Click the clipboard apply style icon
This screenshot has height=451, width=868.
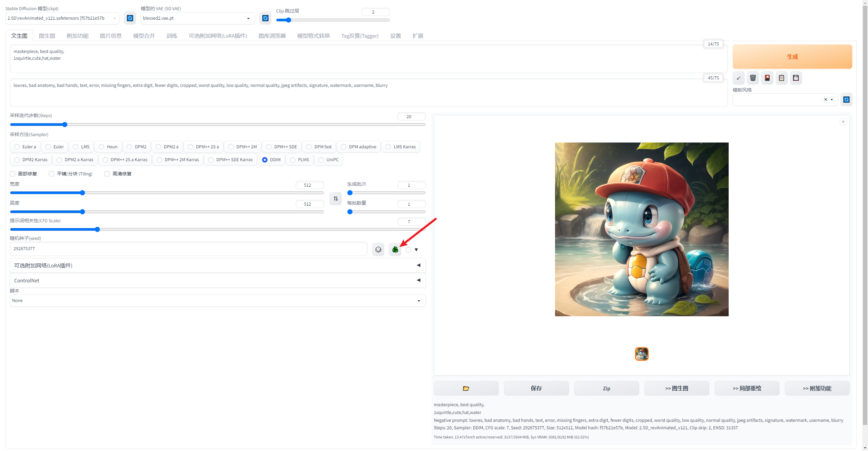pyautogui.click(x=782, y=78)
